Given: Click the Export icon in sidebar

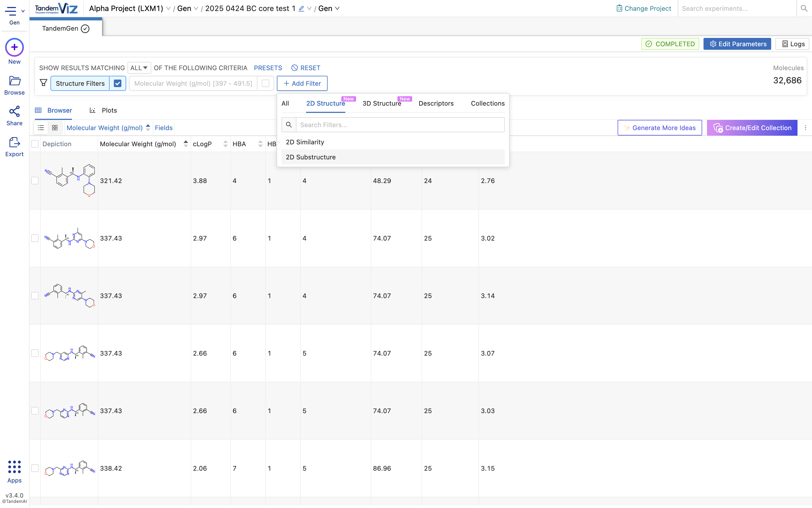Looking at the screenshot, I should (15, 142).
